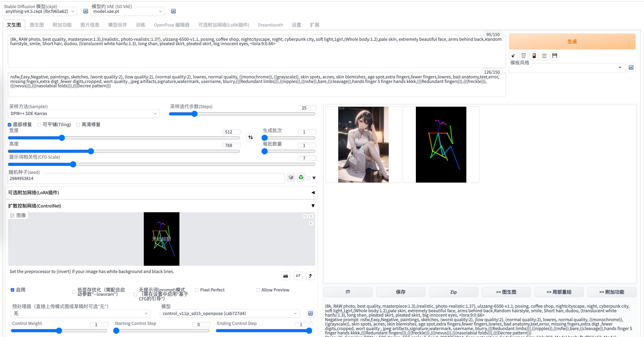The width and height of the screenshot is (644, 337).
Task: Click the camera icon in ControlNet panel
Action: pos(286,276)
